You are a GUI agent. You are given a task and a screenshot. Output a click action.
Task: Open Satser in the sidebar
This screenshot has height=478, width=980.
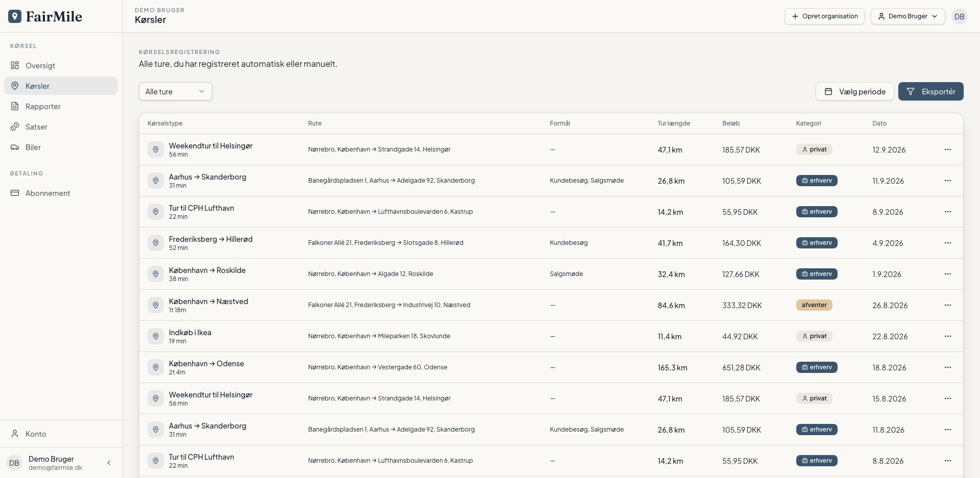61,127
